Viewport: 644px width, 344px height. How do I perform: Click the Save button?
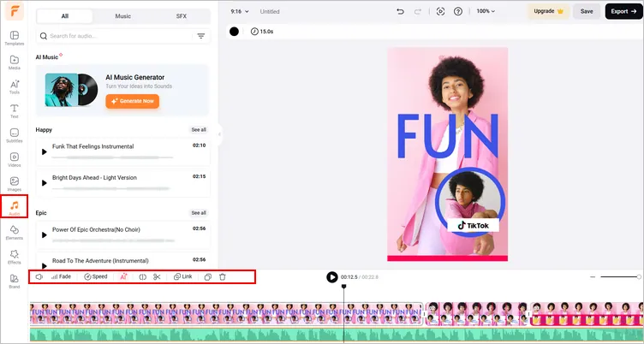point(587,11)
